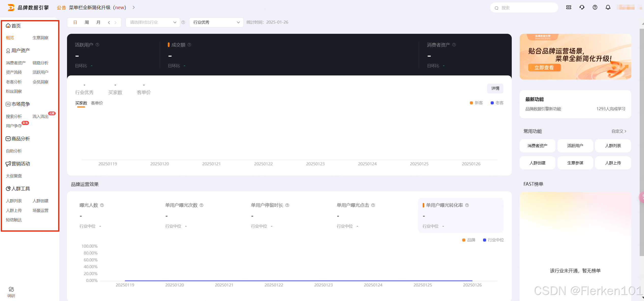Click the help icon beside industry comparison dropdown
Viewport: 644px width, 301px height.
click(x=183, y=22)
